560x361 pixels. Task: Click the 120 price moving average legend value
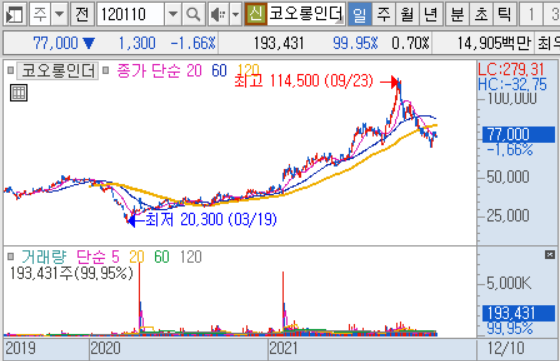(248, 70)
